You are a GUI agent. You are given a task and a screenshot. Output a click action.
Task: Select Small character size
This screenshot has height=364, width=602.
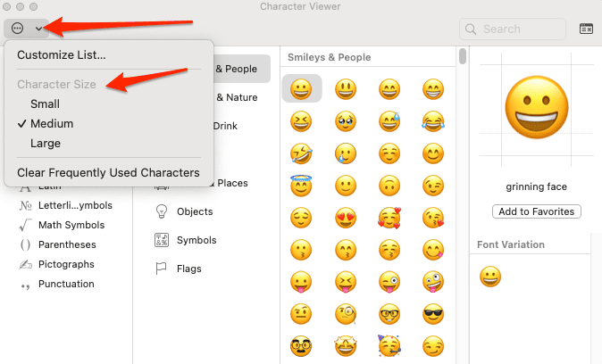45,103
